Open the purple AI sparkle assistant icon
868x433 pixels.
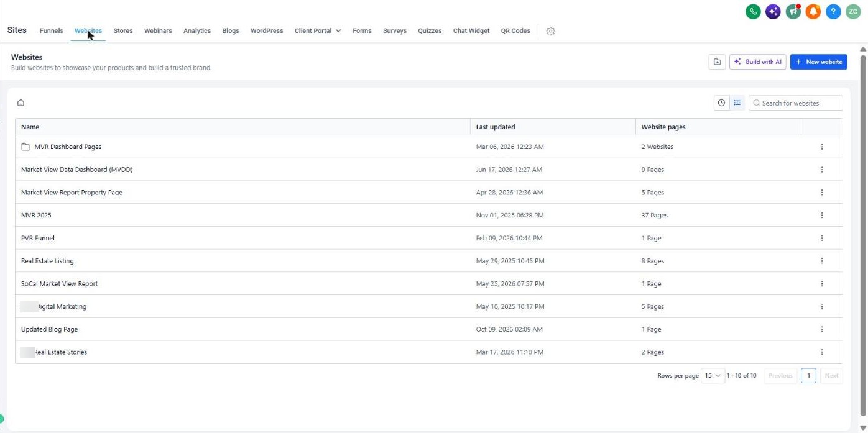pyautogui.click(x=773, y=11)
